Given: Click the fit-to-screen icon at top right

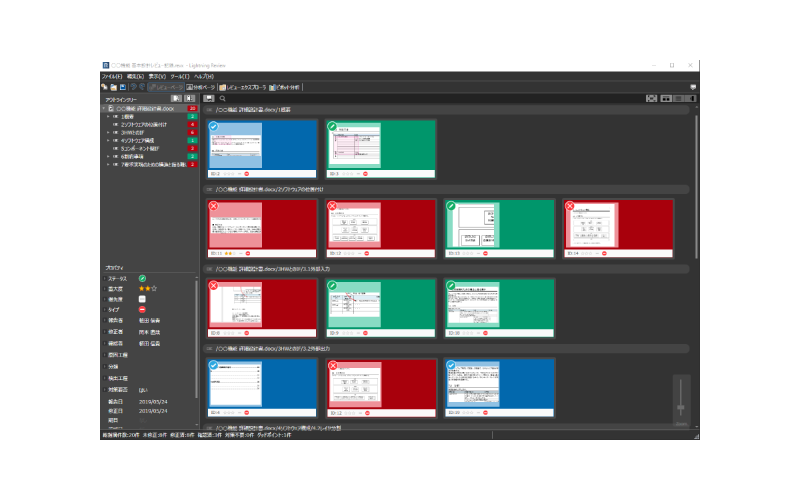Looking at the screenshot, I should click(x=651, y=98).
